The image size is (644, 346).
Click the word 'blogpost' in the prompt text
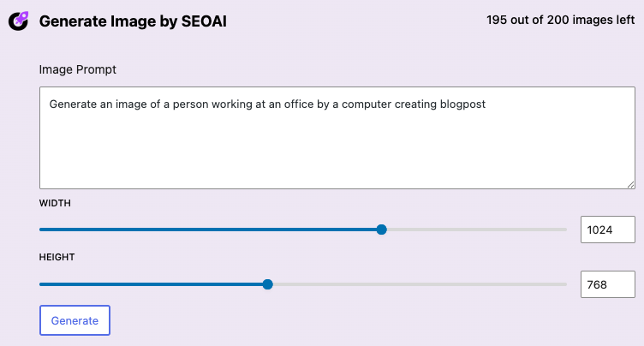462,104
